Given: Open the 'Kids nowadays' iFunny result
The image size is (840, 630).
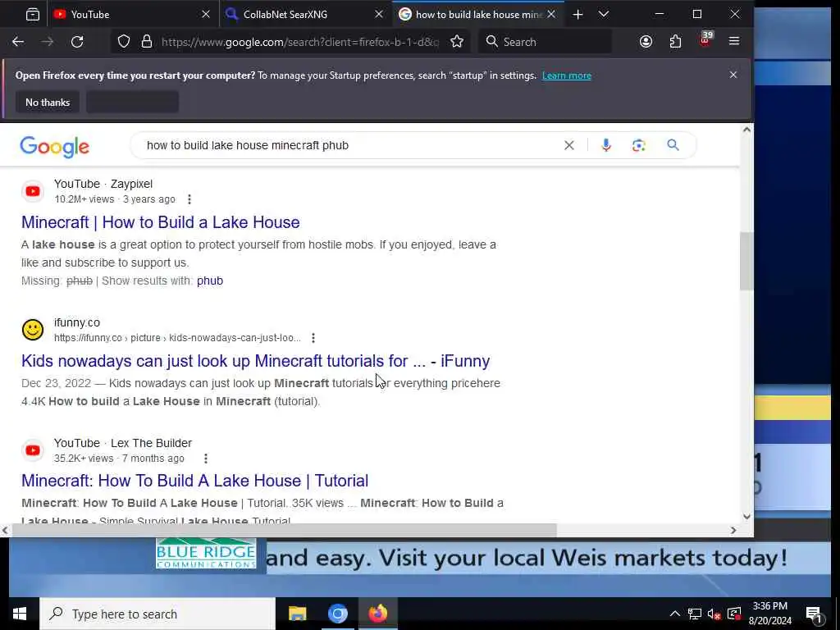Looking at the screenshot, I should tap(256, 361).
